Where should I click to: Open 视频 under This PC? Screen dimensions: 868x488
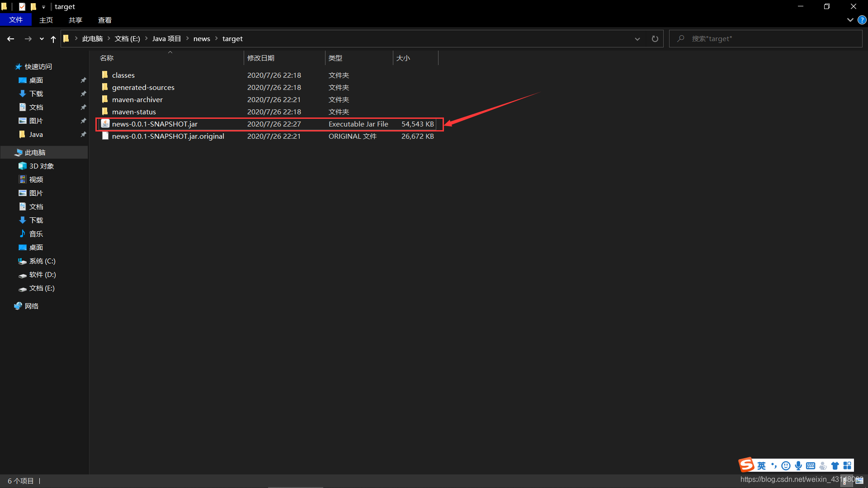pyautogui.click(x=36, y=179)
